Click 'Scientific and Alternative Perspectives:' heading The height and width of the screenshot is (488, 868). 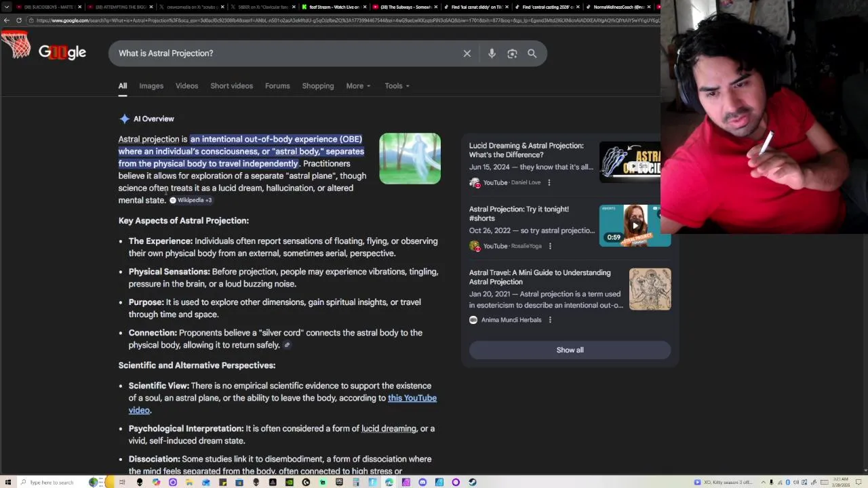[197, 365]
